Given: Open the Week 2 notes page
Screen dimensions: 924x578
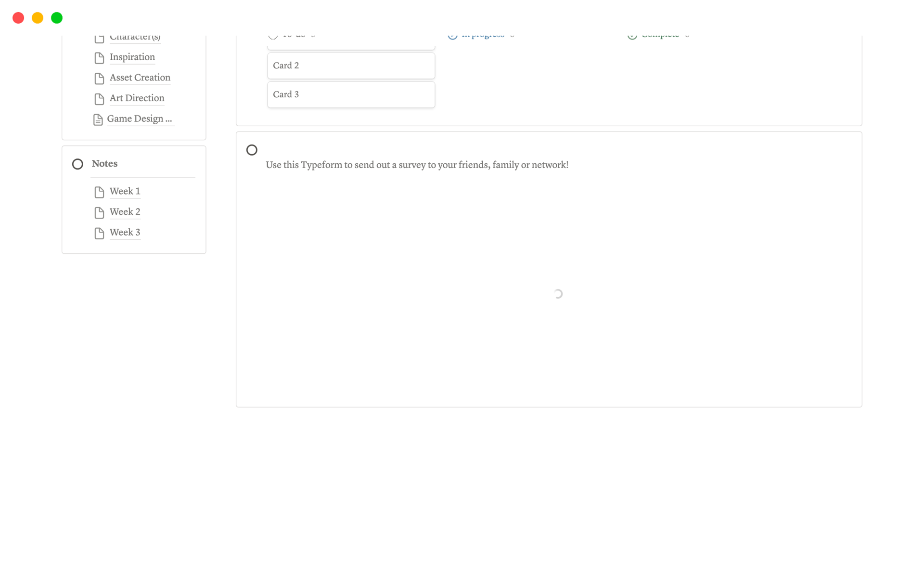Looking at the screenshot, I should pyautogui.click(x=125, y=212).
